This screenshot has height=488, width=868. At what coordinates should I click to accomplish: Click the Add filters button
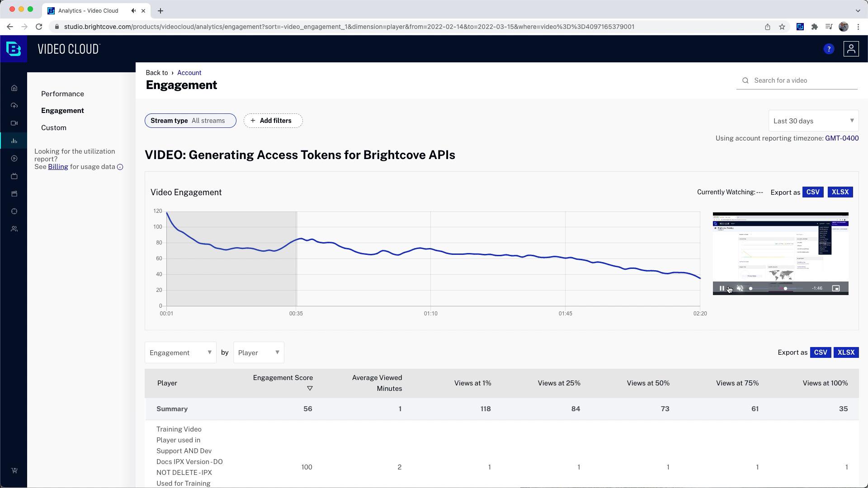coord(273,121)
